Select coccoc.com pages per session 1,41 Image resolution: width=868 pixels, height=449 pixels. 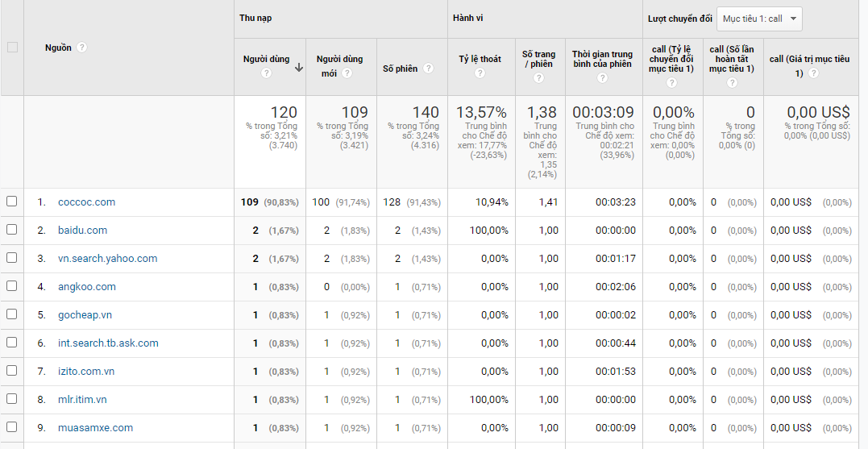tap(548, 202)
